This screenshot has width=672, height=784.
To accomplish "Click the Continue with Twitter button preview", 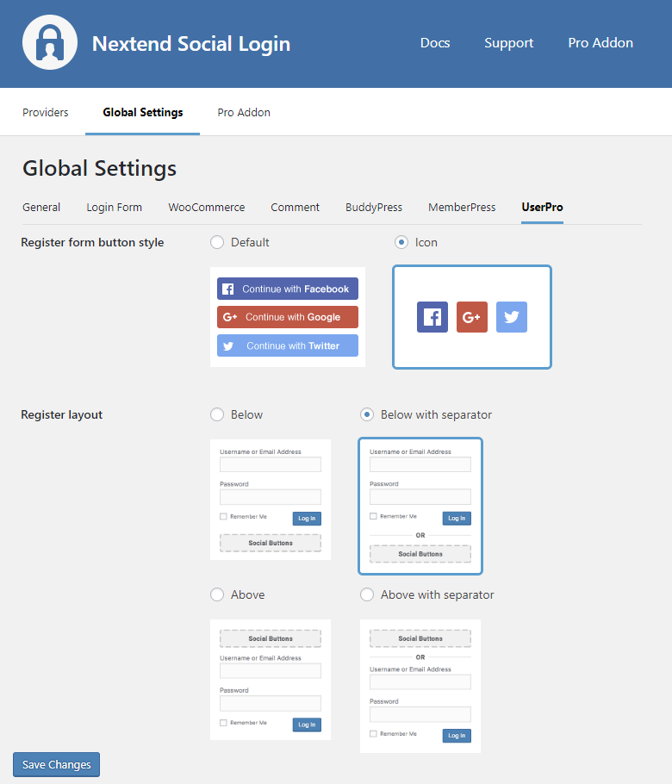I will pyautogui.click(x=288, y=345).
